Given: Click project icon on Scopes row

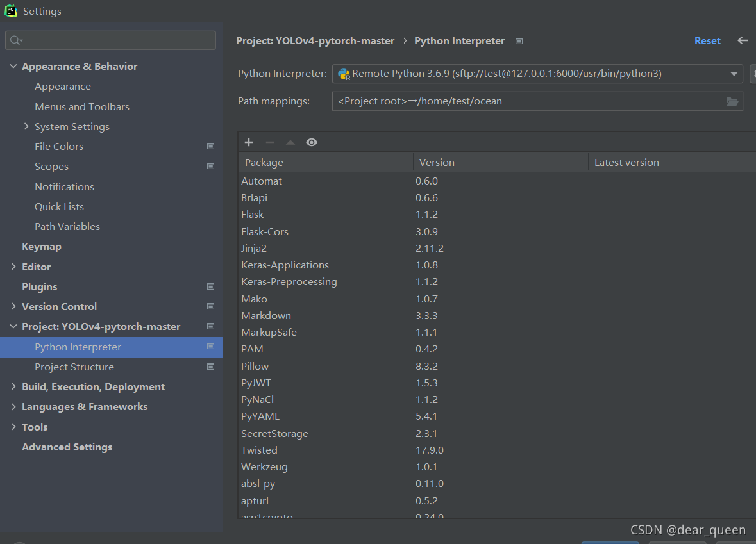Looking at the screenshot, I should pos(211,166).
